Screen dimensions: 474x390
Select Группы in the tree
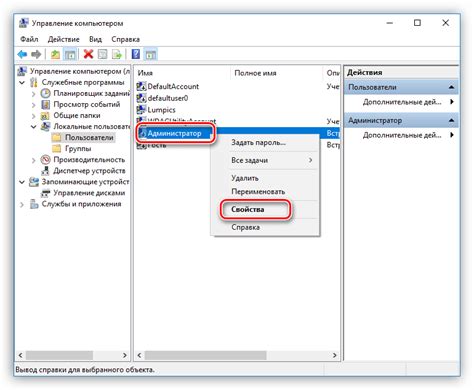78,148
